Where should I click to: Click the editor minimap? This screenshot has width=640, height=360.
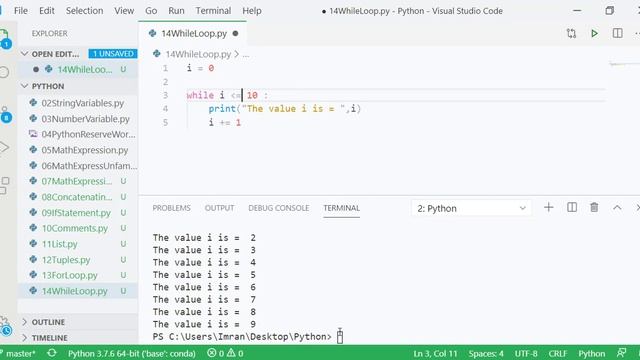point(624,64)
